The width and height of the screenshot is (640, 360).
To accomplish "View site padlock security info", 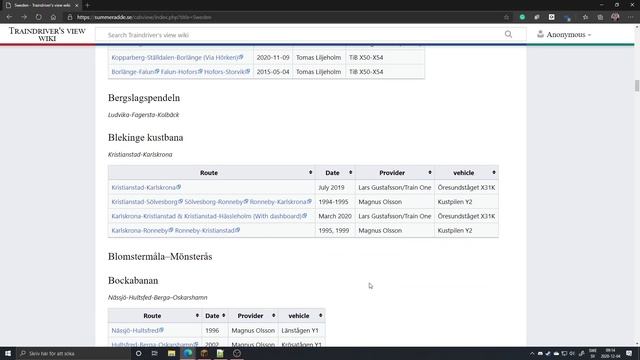I will [70, 17].
